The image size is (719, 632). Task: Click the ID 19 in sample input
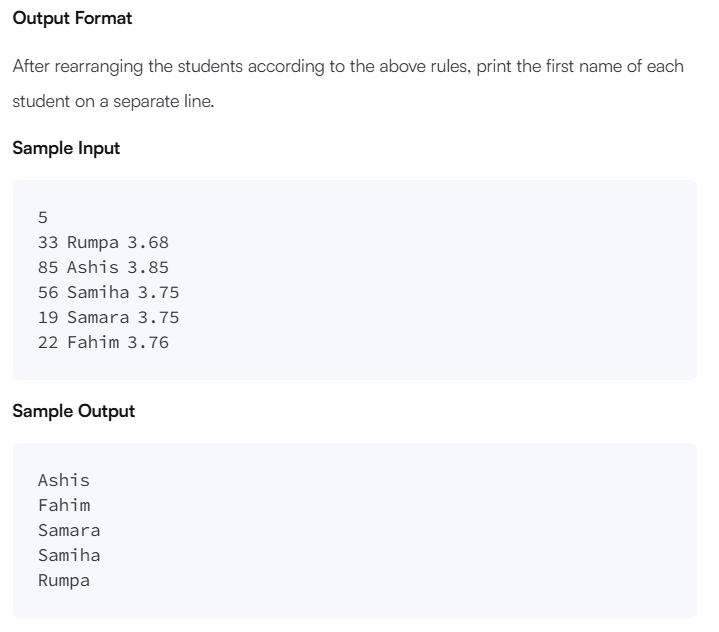(48, 317)
